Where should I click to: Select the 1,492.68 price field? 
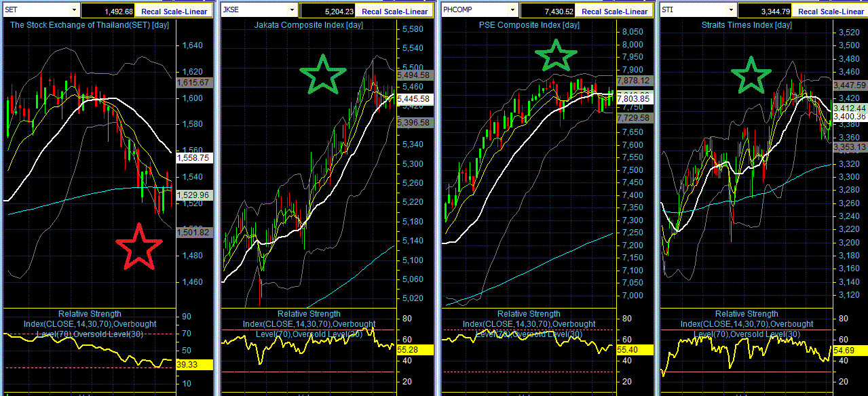click(107, 11)
